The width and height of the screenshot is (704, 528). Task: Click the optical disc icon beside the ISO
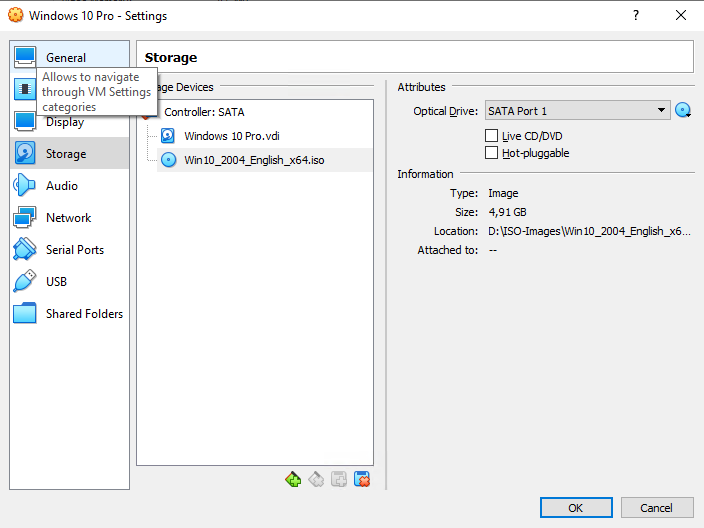[168, 160]
